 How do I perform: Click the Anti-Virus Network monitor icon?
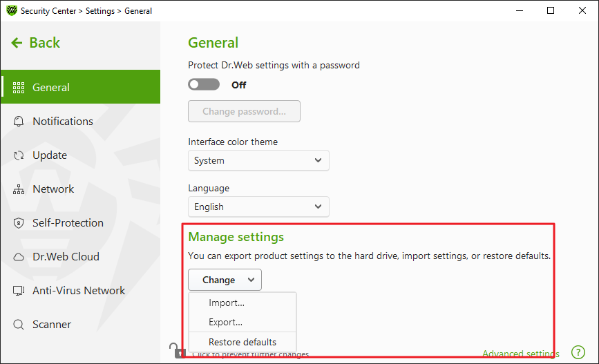coord(19,291)
